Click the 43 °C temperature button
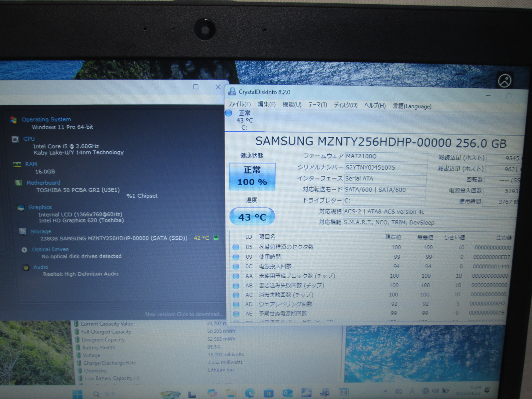Viewport: 532px width, 399px height. [252, 217]
